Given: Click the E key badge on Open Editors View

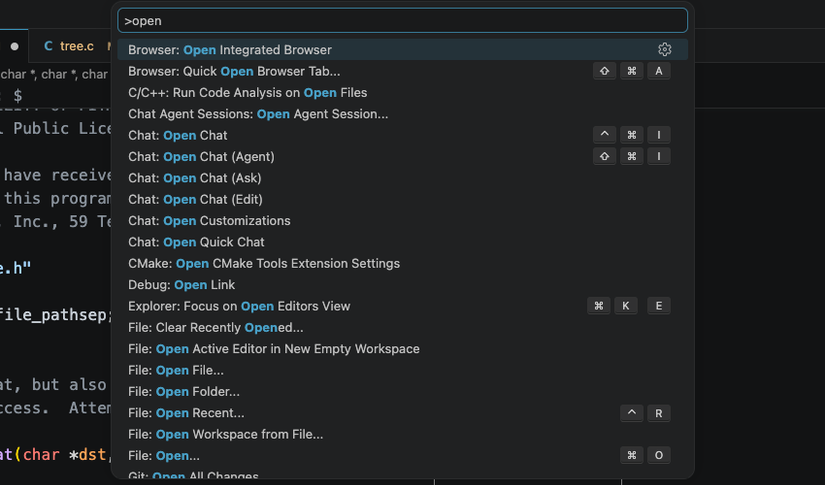Looking at the screenshot, I should click(x=659, y=306).
